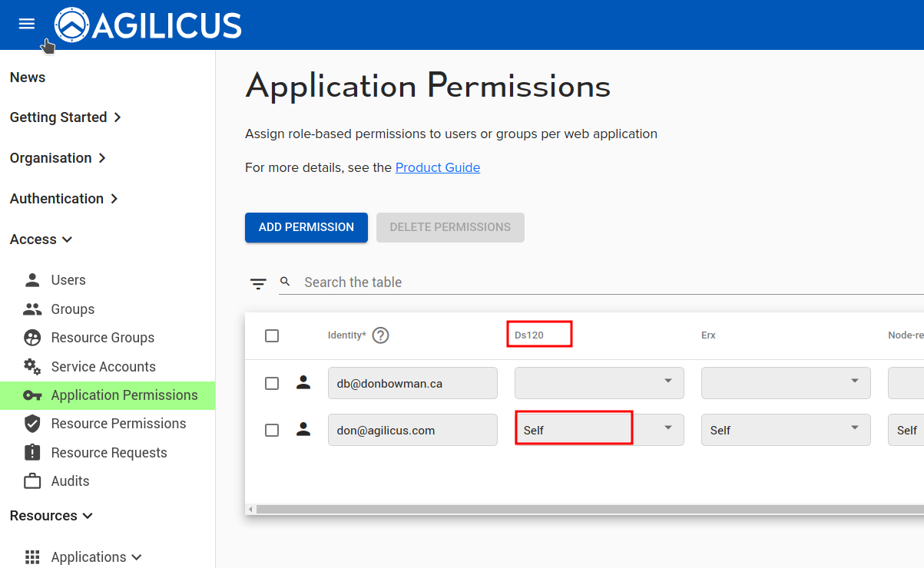This screenshot has width=924, height=568.
Task: Open the Audits sidebar item
Action: (x=70, y=481)
